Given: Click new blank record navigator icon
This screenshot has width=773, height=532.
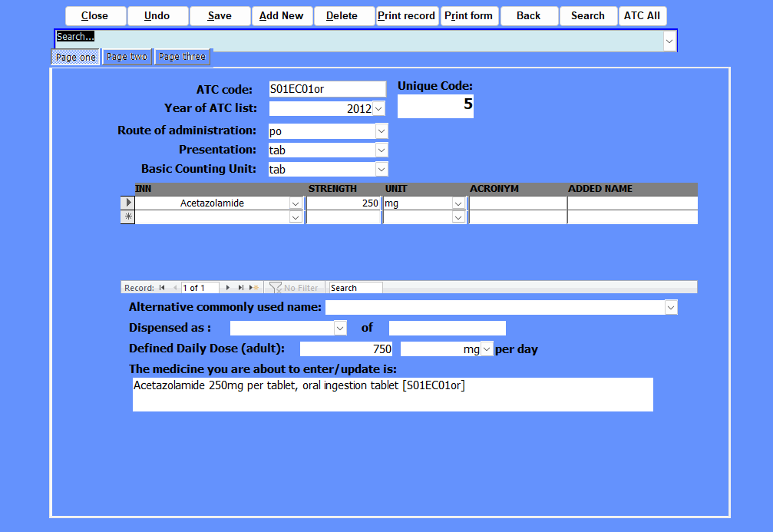Looking at the screenshot, I should (254, 288).
